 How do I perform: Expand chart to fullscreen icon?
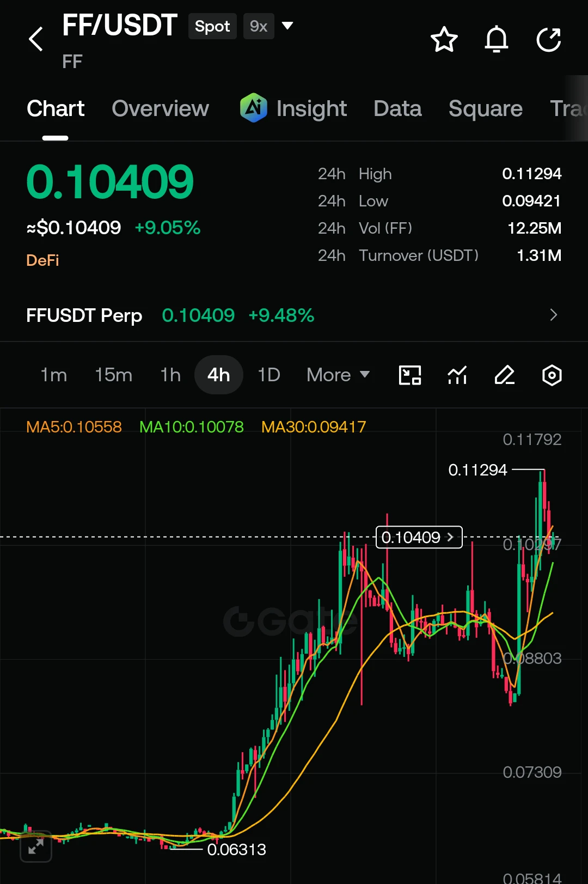click(x=36, y=846)
